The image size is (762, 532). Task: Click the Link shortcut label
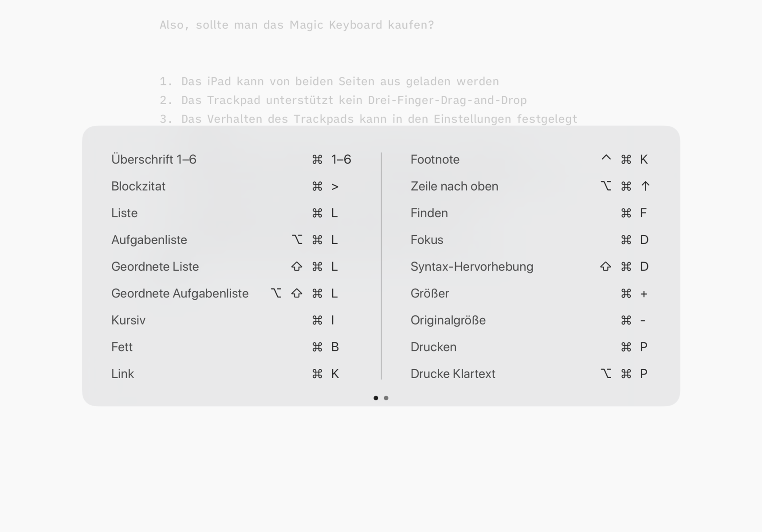click(122, 374)
